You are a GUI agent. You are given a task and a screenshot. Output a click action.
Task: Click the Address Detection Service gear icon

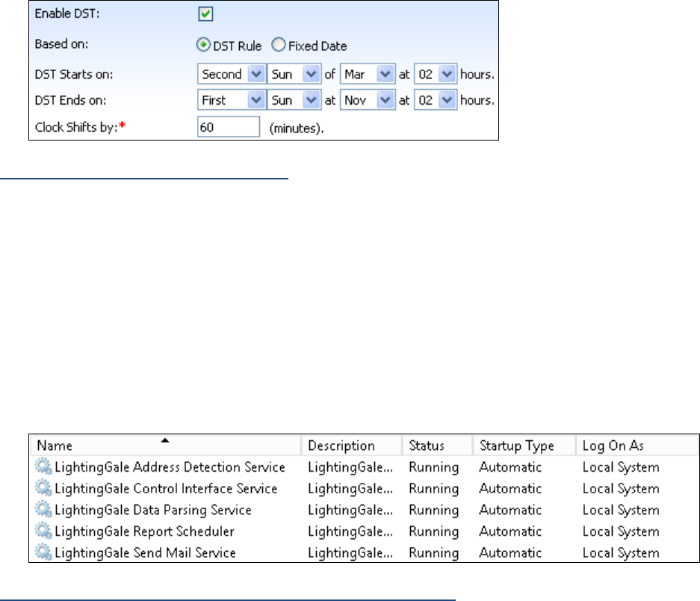(x=43, y=466)
